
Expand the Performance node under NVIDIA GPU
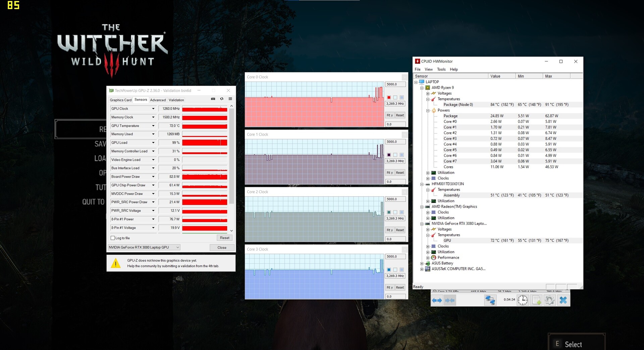point(428,258)
